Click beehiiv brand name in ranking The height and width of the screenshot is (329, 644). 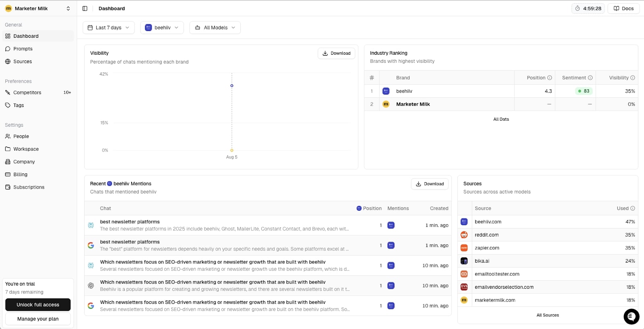point(404,91)
